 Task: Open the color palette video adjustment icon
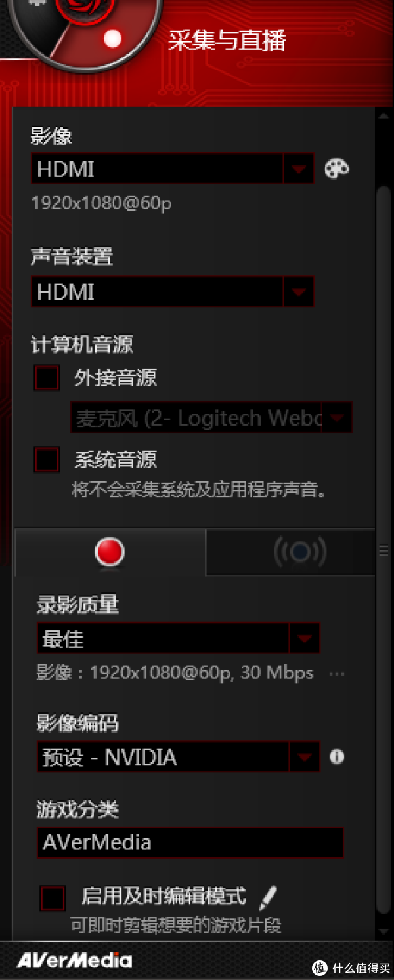tap(337, 169)
